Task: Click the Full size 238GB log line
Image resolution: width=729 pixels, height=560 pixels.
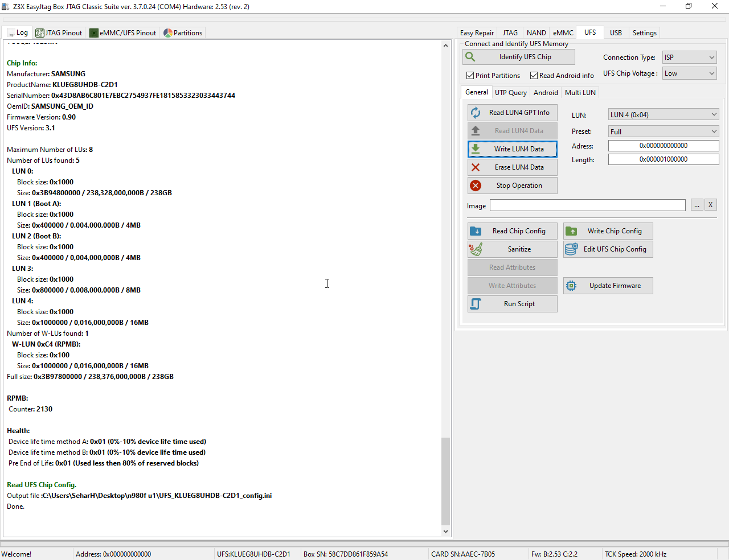Action: 90,377
